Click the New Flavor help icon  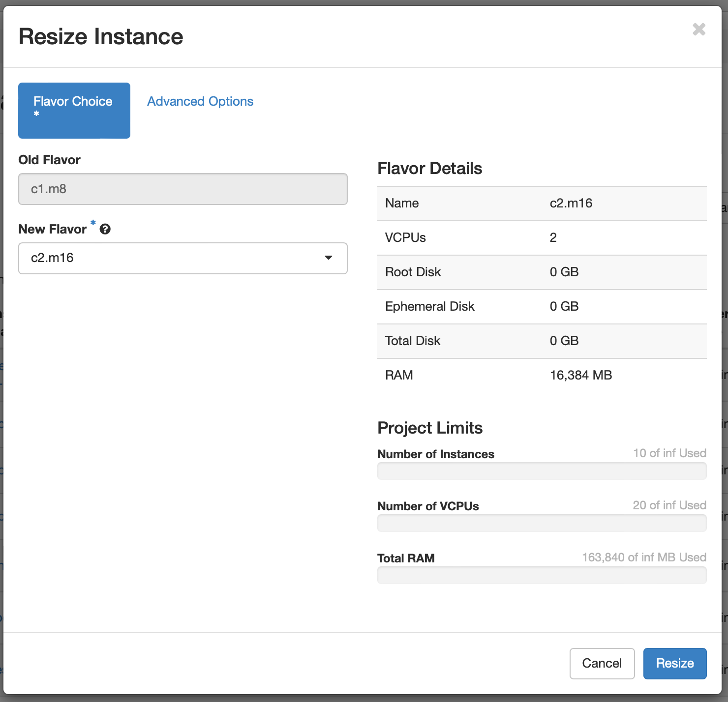pos(105,229)
